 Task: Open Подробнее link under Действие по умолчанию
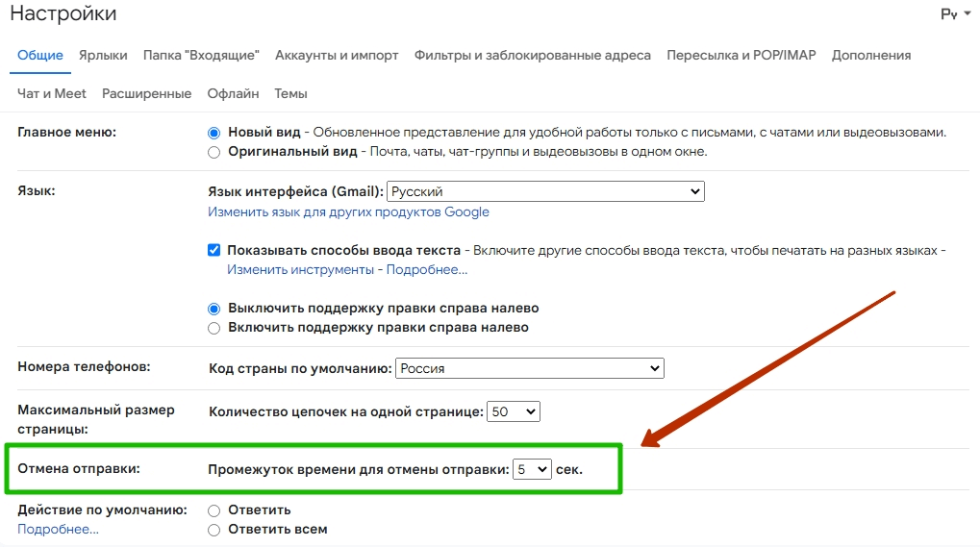pyautogui.click(x=58, y=530)
